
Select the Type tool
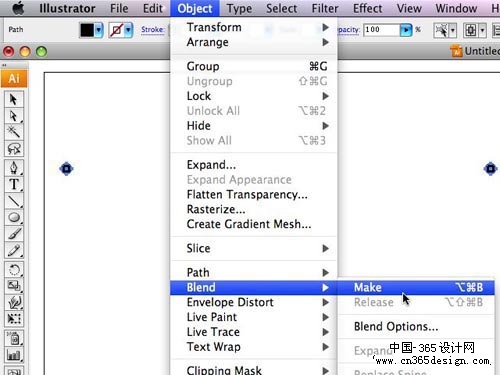(x=14, y=184)
